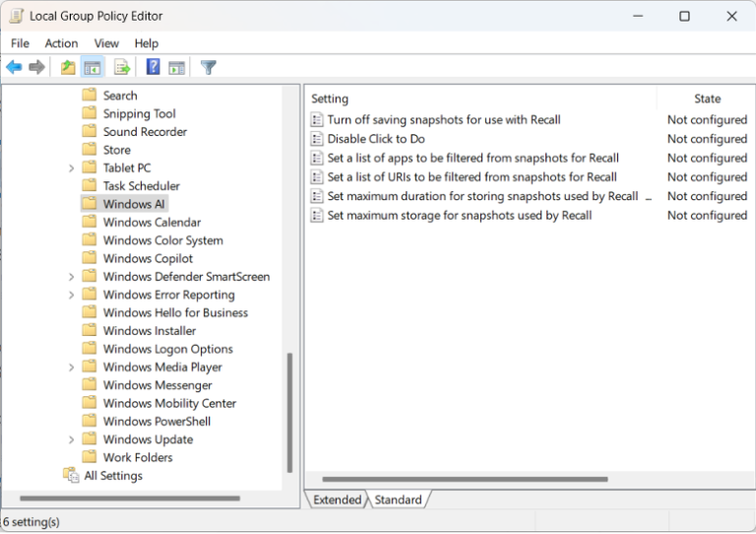Open Help via blue question mark icon
The height and width of the screenshot is (534, 756).
click(x=153, y=67)
